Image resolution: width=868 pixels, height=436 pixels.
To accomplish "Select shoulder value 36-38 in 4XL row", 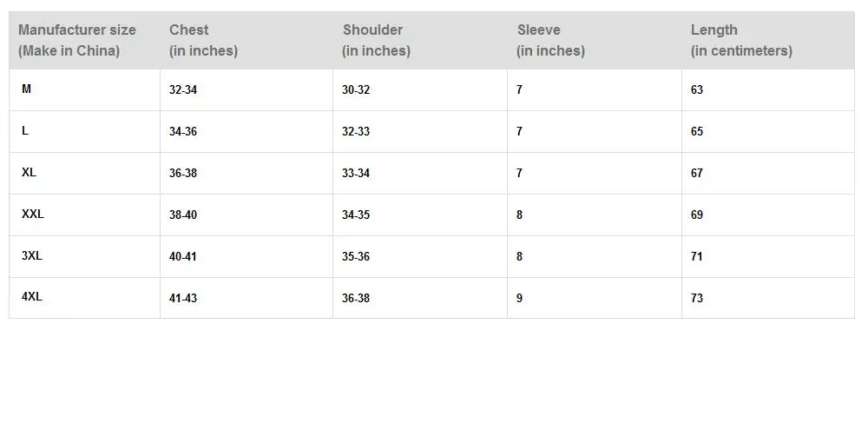I will point(356,299).
